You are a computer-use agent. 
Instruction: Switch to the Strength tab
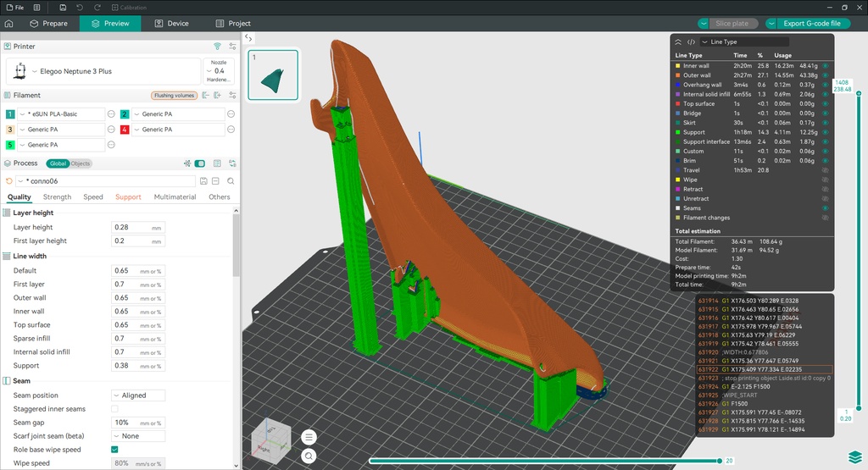pos(57,196)
